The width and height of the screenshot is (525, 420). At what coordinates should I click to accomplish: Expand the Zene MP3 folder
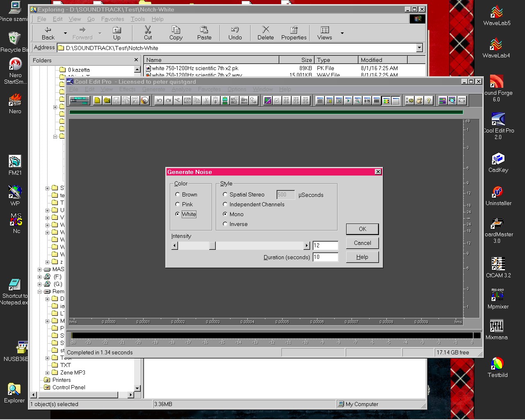(48, 373)
